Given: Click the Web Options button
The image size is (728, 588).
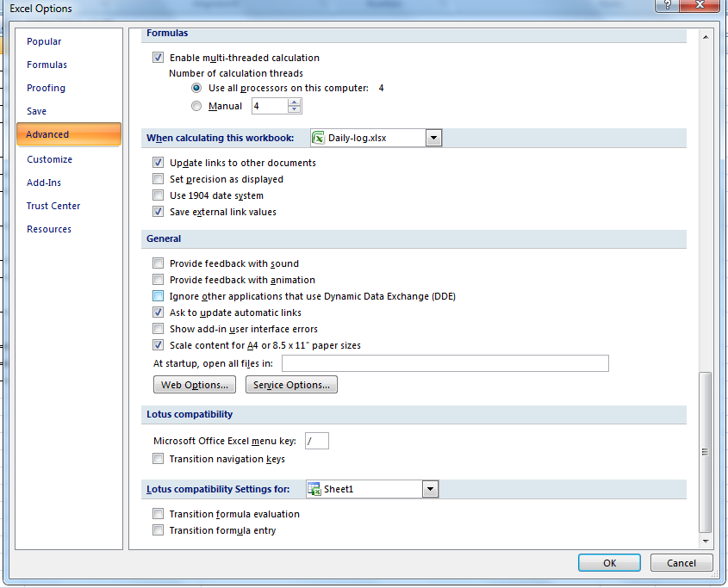Looking at the screenshot, I should point(195,385).
